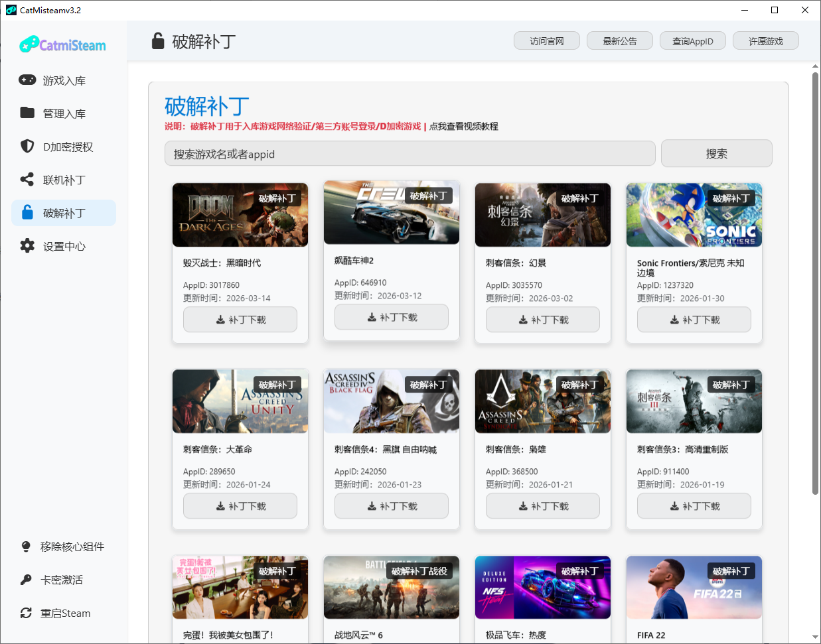
Task: Click the Assassin's Creed IV Black Flag cover
Action: (392, 401)
